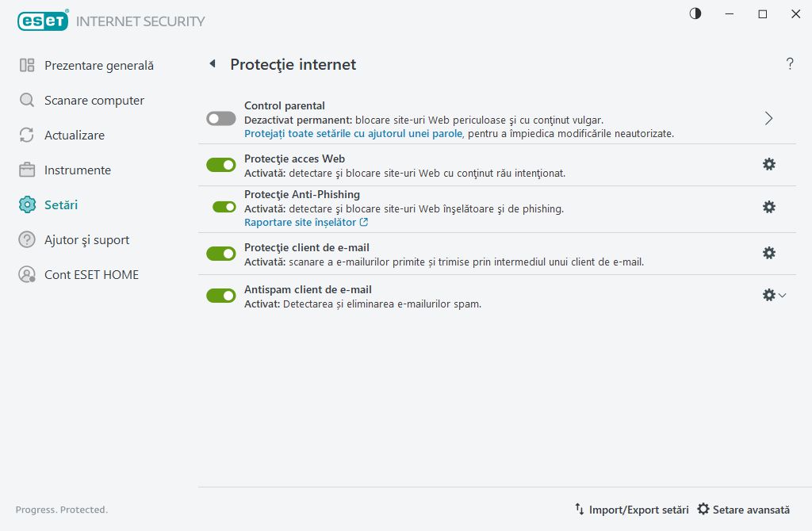812x531 pixels.
Task: Enable the Control parental toggle
Action: [220, 117]
